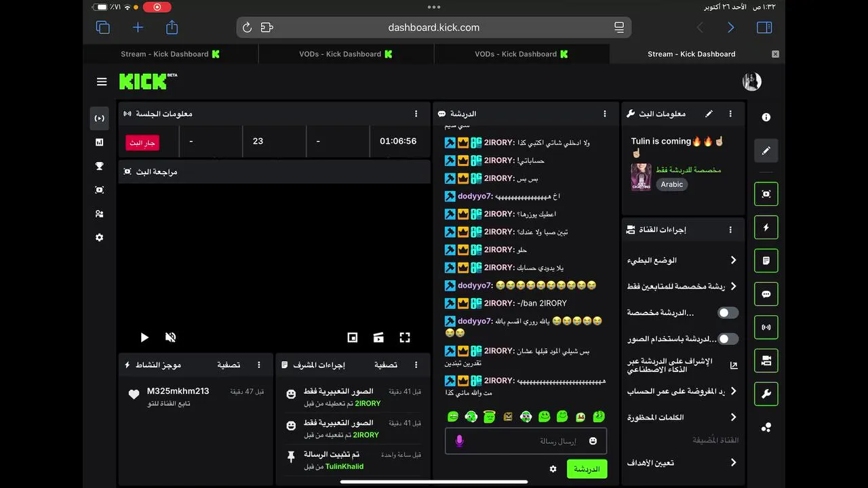Open emoji picker in message box
This screenshot has width=868, height=488.
[x=593, y=441]
